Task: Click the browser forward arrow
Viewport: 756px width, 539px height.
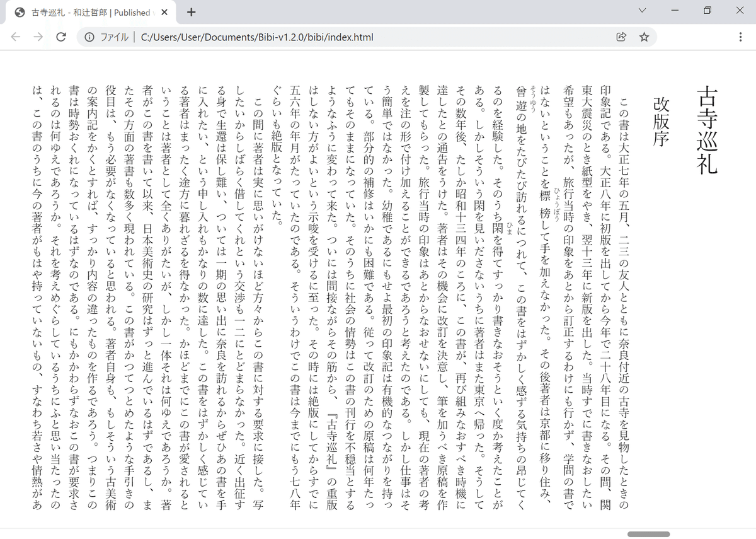Action: 38,37
